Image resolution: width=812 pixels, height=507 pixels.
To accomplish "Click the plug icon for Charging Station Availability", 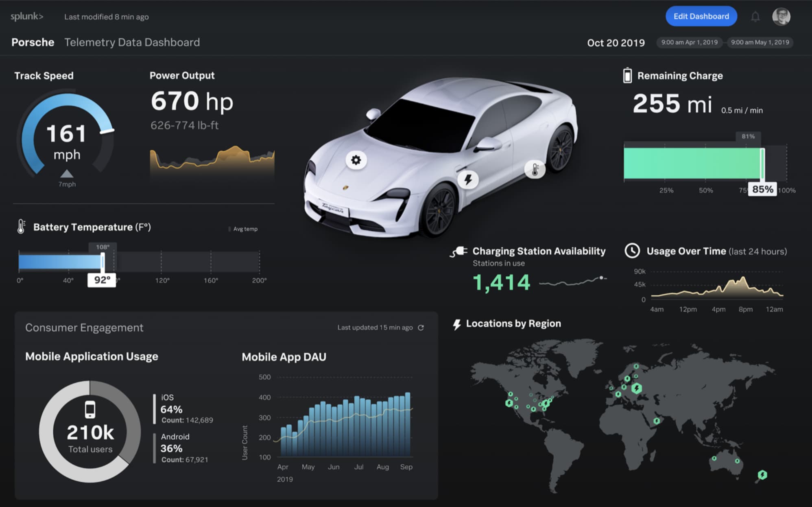I will coord(458,251).
